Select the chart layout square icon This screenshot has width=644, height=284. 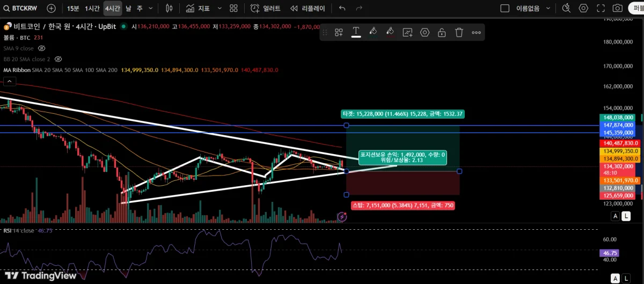[504, 8]
